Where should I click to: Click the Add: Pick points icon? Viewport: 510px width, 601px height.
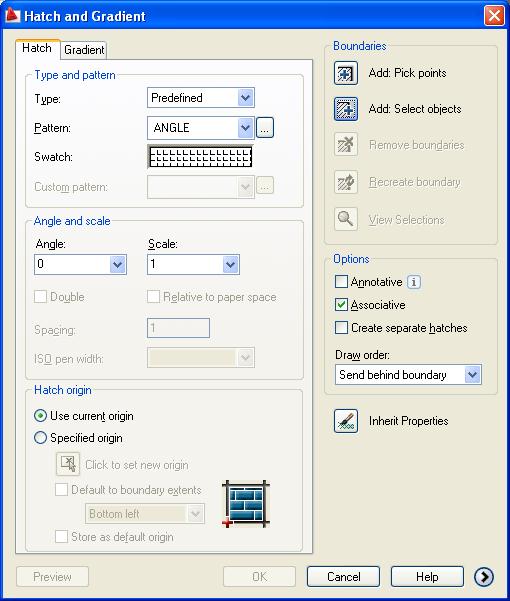pyautogui.click(x=346, y=73)
